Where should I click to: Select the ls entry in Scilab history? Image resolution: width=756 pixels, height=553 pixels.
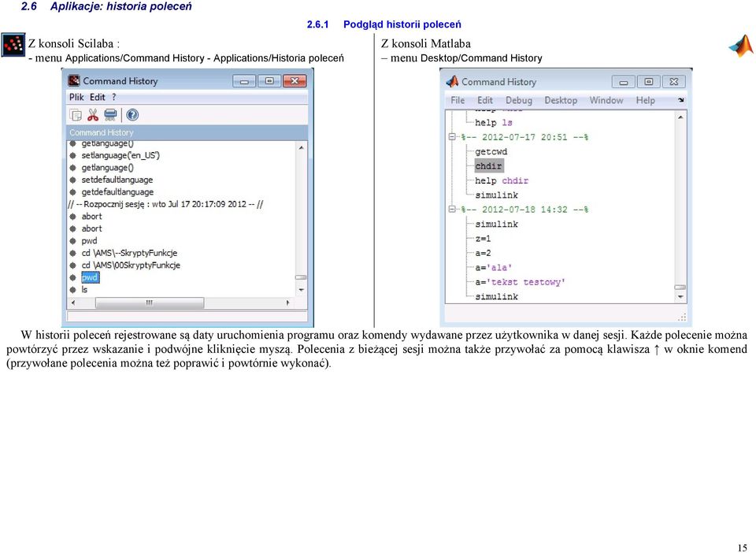point(84,289)
